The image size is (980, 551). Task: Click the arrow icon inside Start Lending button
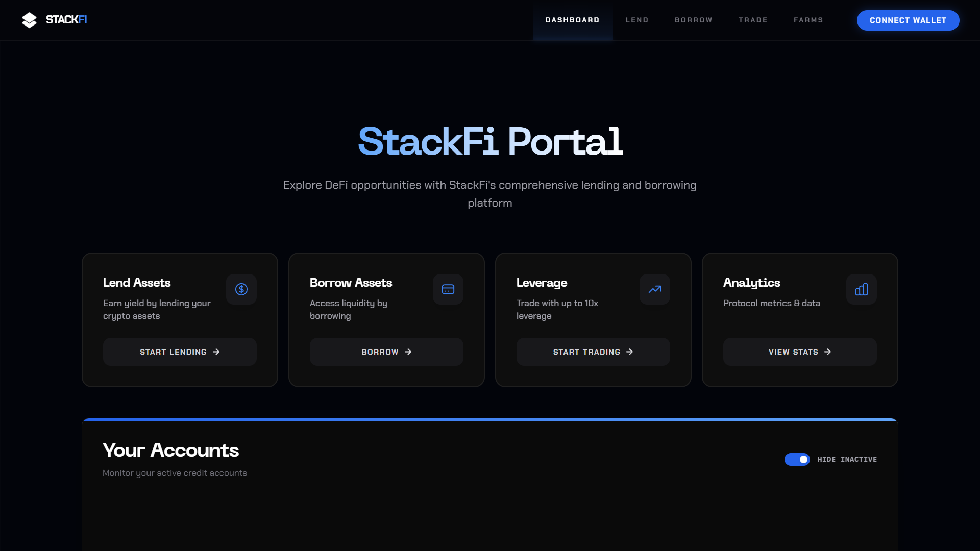coord(216,352)
